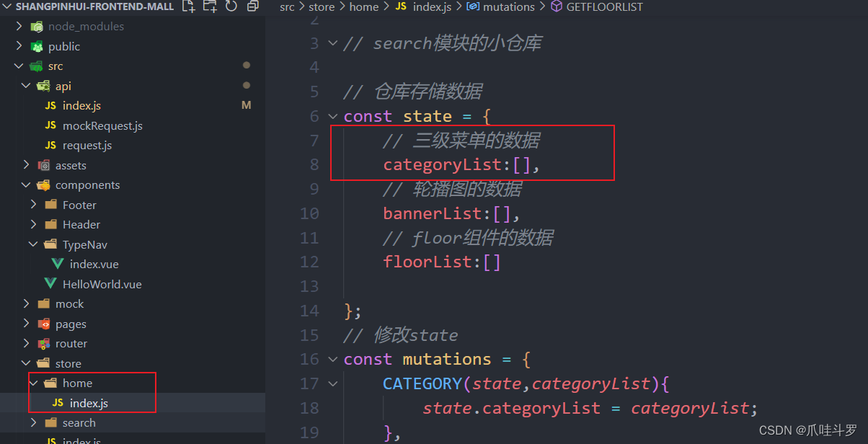868x444 pixels.
Task: Fold the const mutations block at line 16
Action: (x=332, y=359)
